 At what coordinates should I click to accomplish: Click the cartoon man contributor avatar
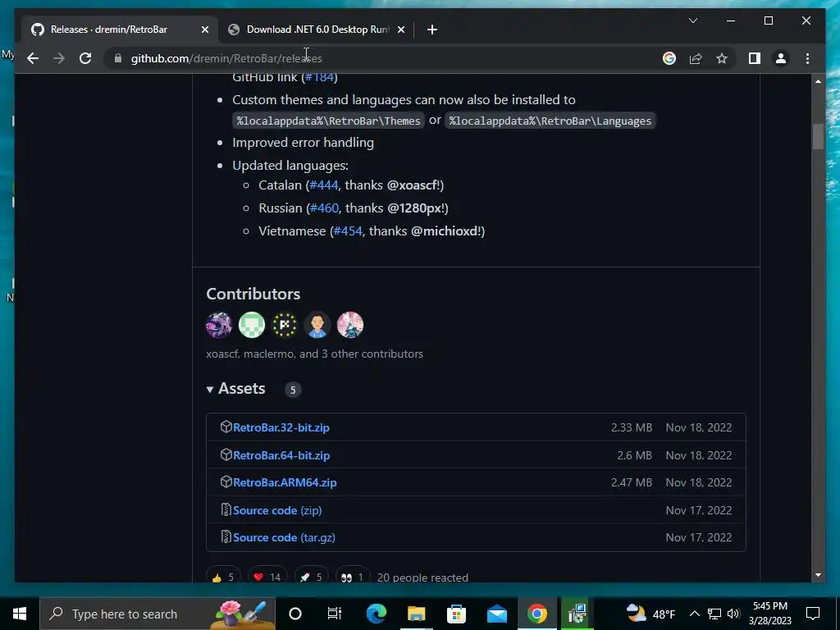317,325
